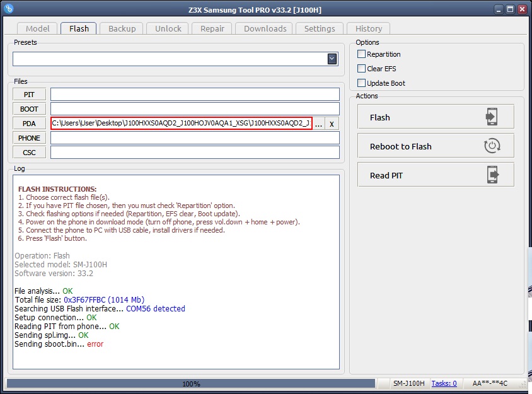Close the Z3X Samsung Tool window

(522, 9)
